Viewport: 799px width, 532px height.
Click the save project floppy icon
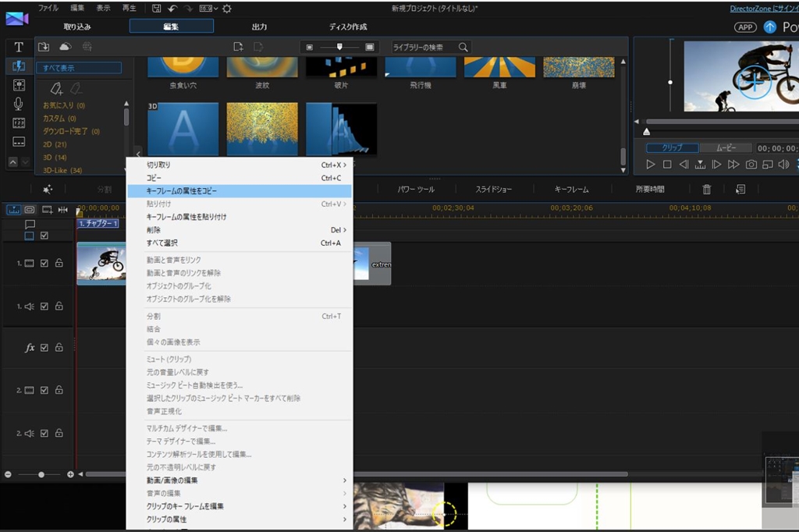point(157,9)
